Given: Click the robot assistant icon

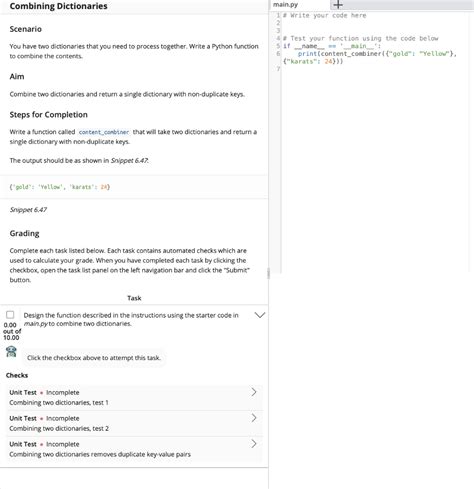Looking at the screenshot, I should pos(11,352).
